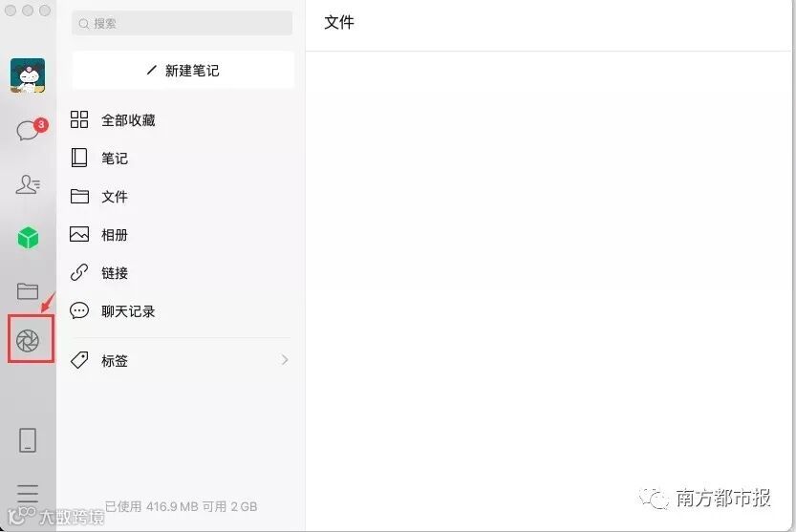The image size is (796, 532).
Task: Expand the 标签 tags chevron
Action: click(285, 360)
